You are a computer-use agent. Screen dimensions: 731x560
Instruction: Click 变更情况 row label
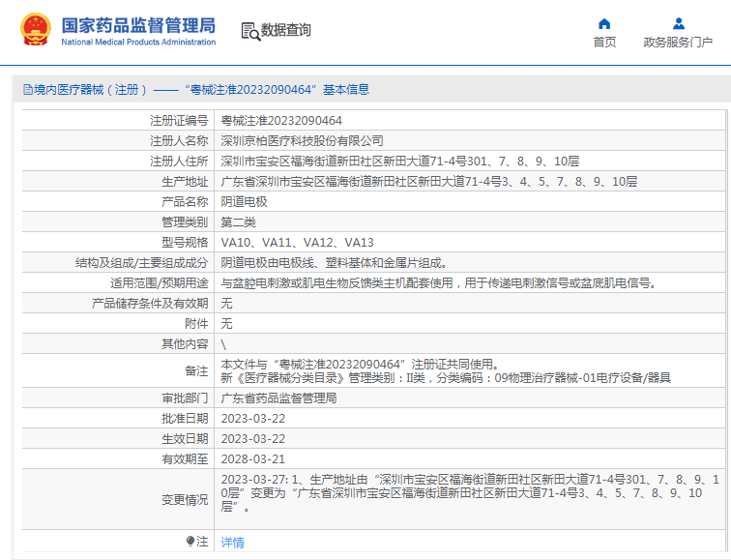pos(185,500)
